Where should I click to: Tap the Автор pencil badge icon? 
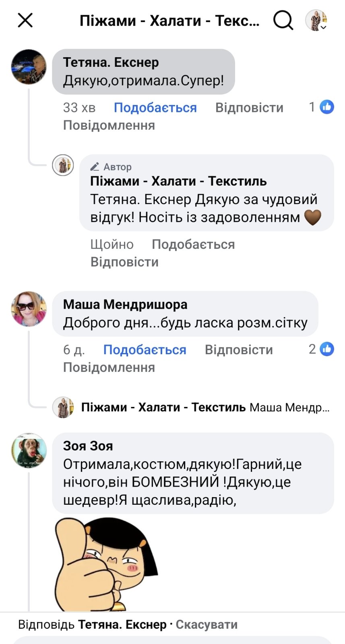95,167
